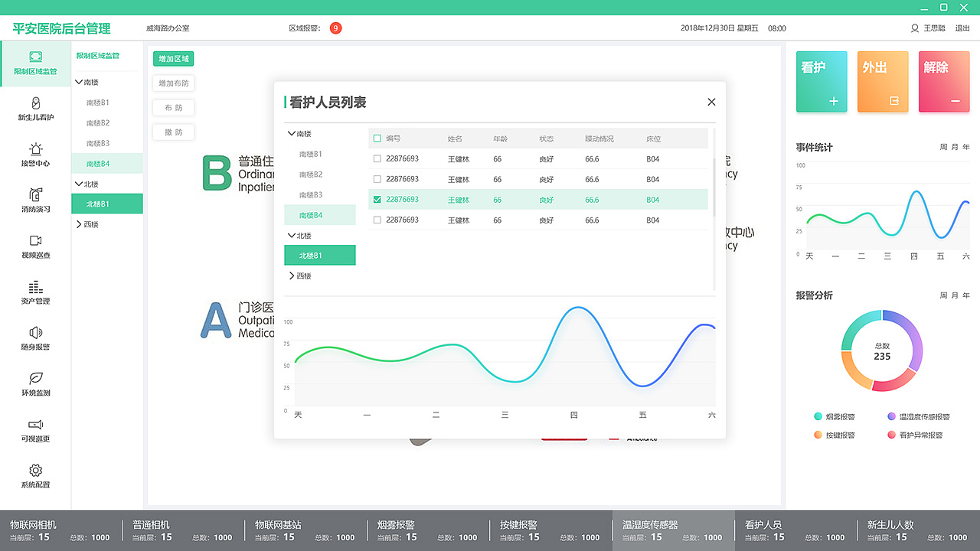Tick the header select-all checkbox
Screen dimensions: 980x551
tap(377, 139)
